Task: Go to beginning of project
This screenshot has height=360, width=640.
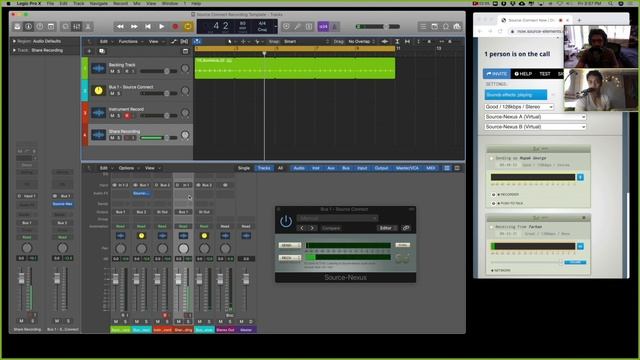Action: 148,27
